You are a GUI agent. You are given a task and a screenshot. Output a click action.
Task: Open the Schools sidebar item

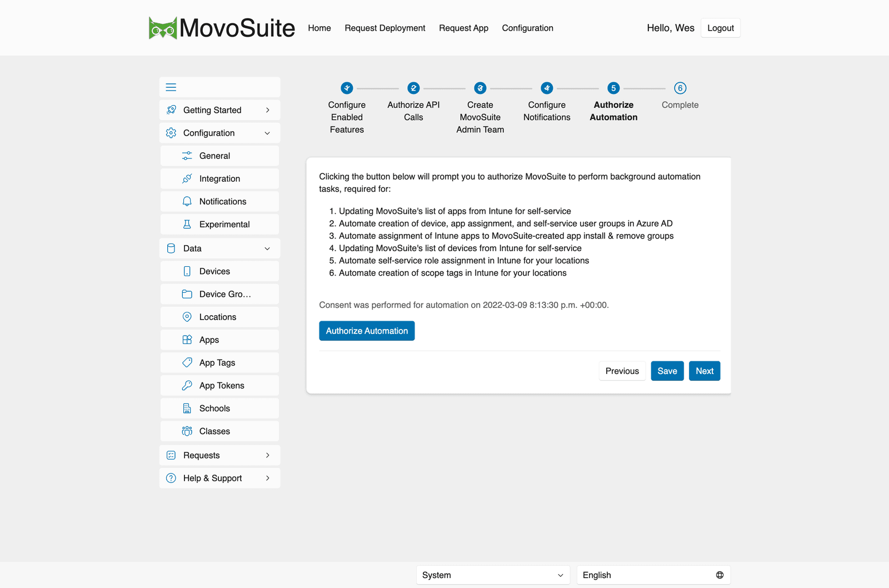pyautogui.click(x=219, y=408)
